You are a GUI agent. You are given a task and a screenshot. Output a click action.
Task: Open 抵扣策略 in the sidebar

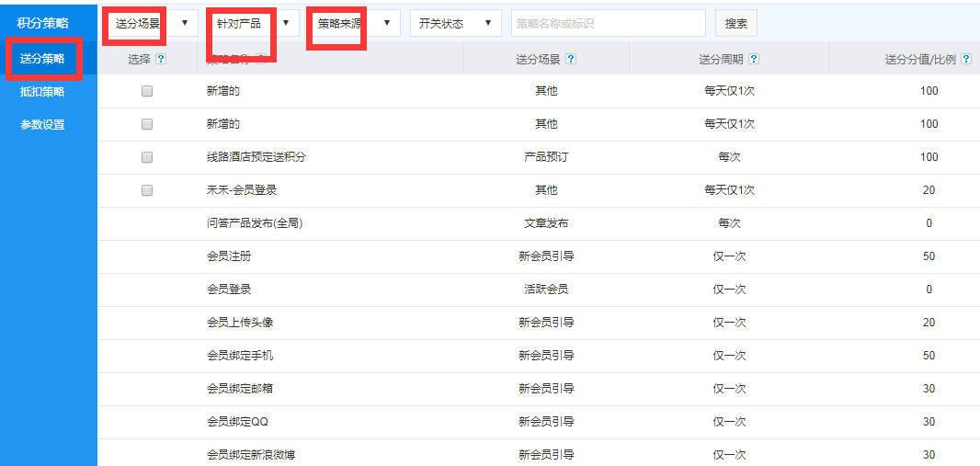point(42,92)
